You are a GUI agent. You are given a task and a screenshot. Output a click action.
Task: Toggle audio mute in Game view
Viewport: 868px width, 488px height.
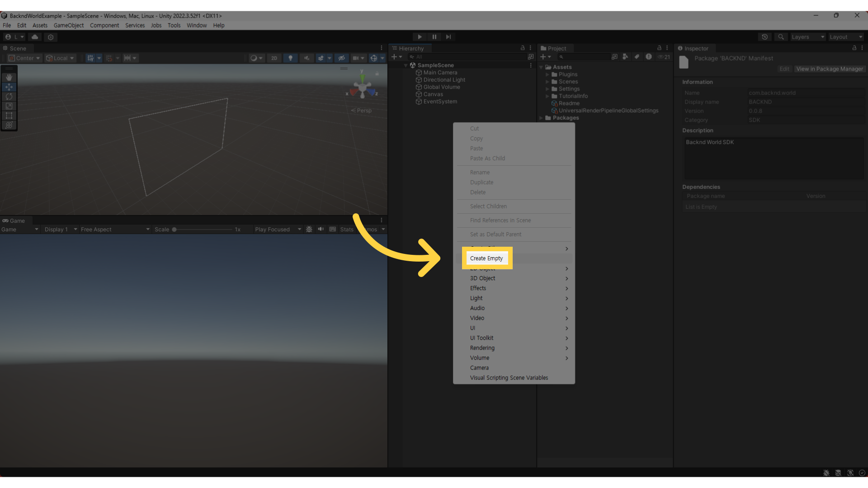point(321,230)
